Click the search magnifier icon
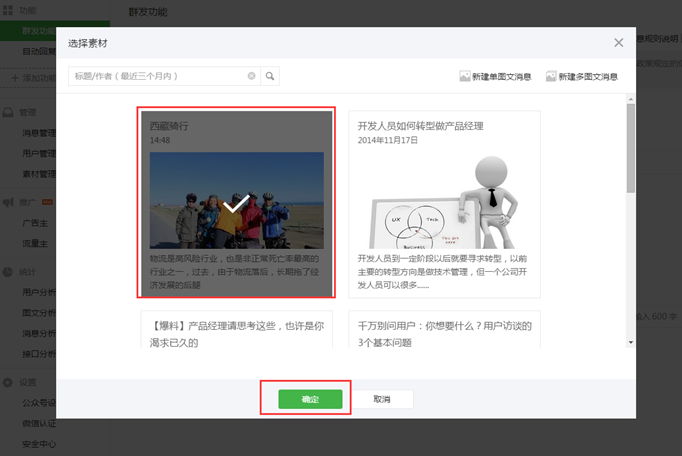This screenshot has width=682, height=456. (270, 76)
